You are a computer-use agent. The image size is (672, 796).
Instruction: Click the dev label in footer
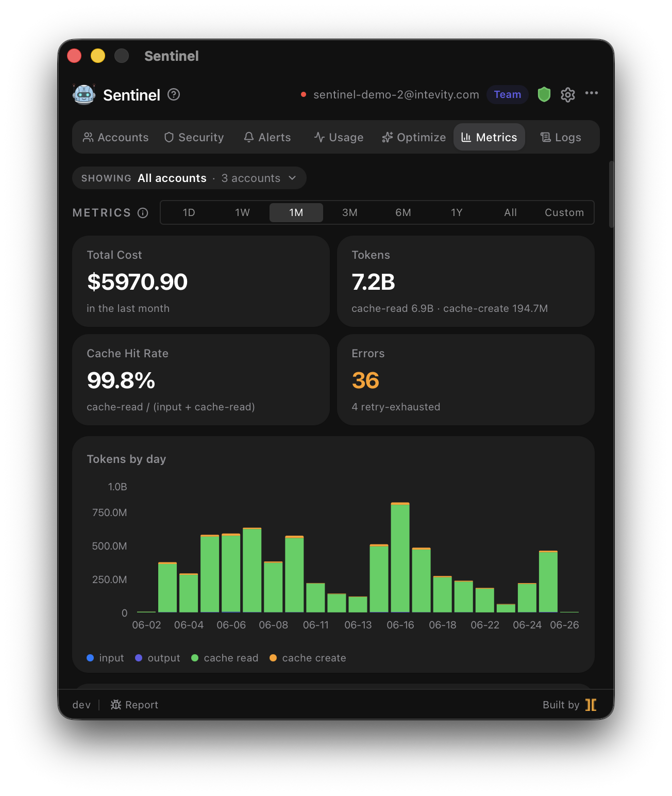pos(81,705)
